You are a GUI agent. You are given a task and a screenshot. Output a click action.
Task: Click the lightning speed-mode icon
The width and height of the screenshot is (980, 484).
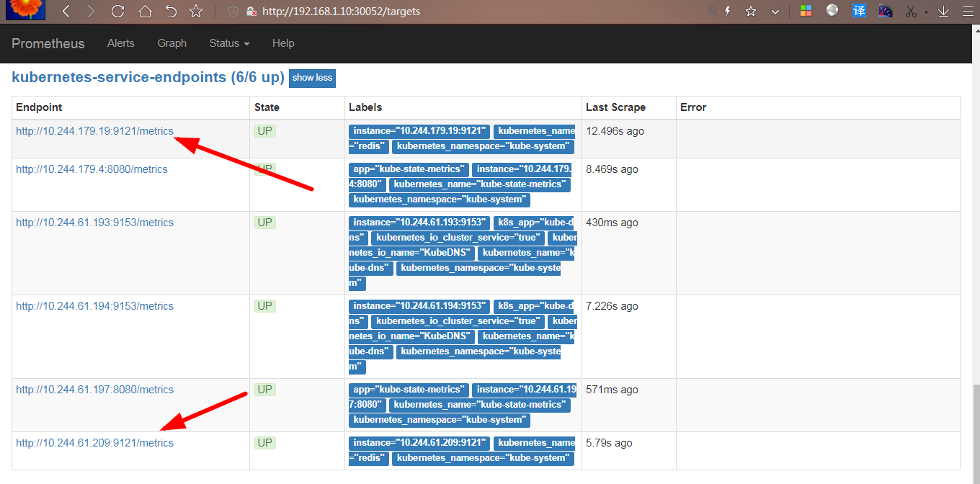pos(728,12)
